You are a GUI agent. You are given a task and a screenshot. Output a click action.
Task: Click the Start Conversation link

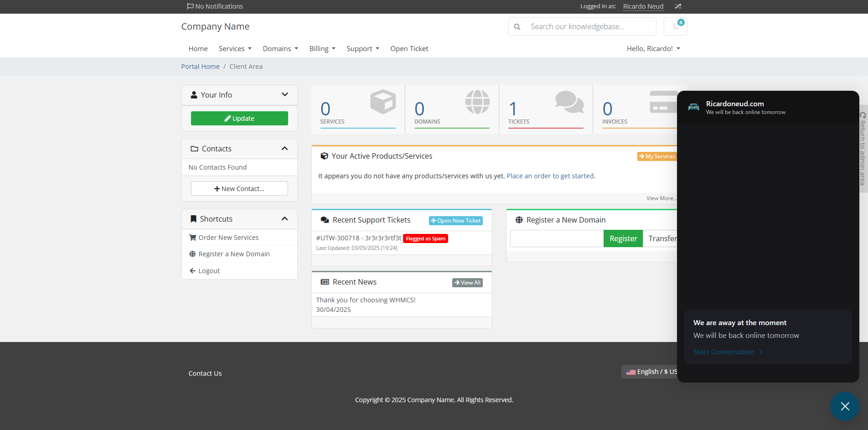[728, 352]
